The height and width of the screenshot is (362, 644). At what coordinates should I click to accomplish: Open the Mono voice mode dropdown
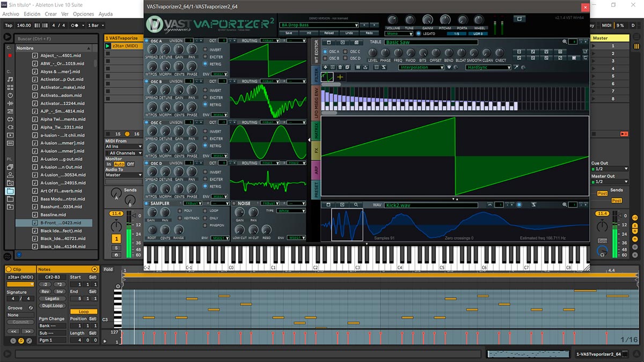(399, 33)
